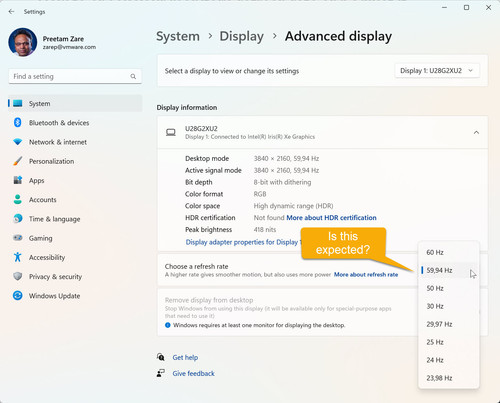Select 29,97 Hz refresh rate
500x403 pixels.
click(x=448, y=324)
